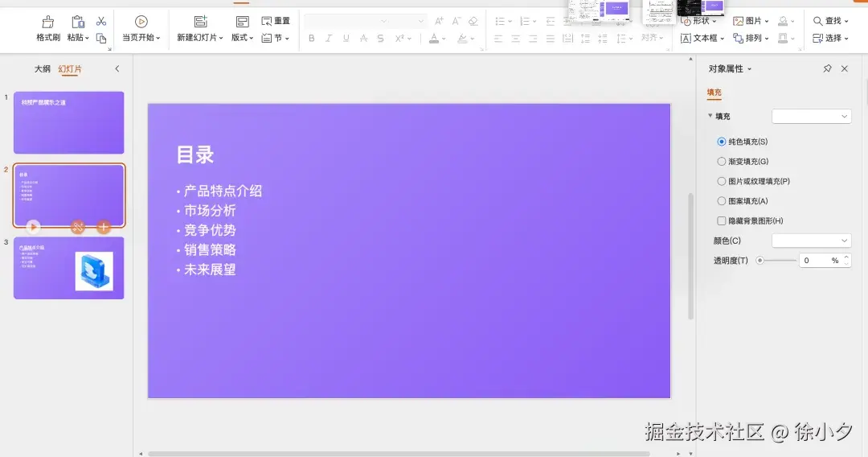Screen dimensions: 868x457
Task: Switch to the Outline (大纲) tab
Action: coord(43,69)
